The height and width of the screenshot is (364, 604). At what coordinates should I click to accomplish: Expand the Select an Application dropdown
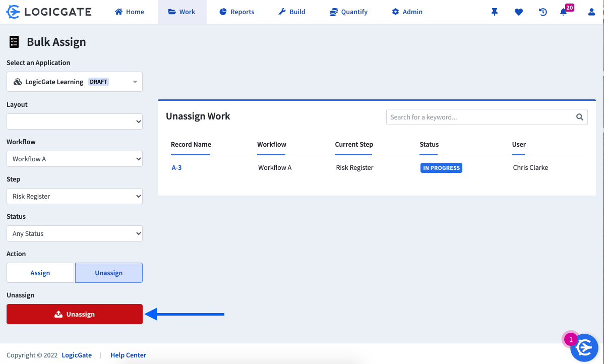[x=74, y=82]
